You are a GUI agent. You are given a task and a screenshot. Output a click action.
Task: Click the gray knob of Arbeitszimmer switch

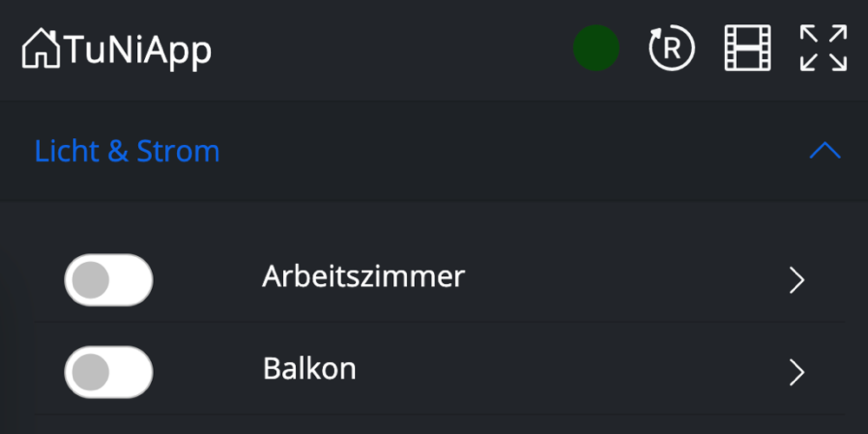pos(90,279)
